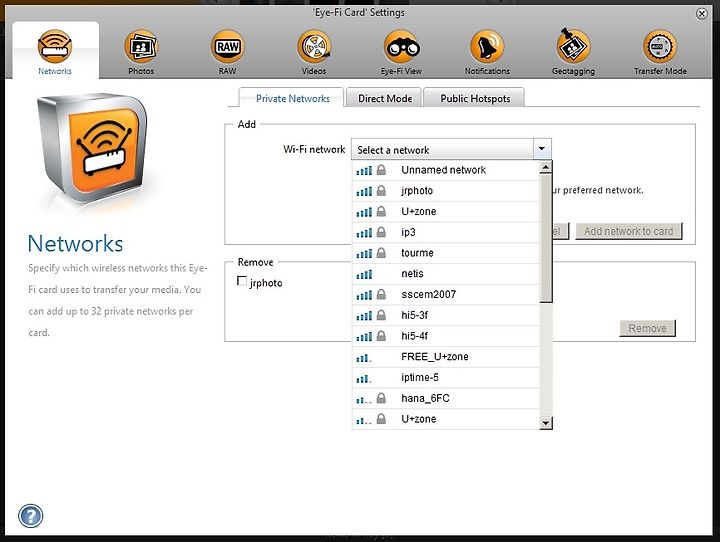Select the hi5-3f network entry
Viewport: 720px width, 542px height.
click(x=446, y=315)
